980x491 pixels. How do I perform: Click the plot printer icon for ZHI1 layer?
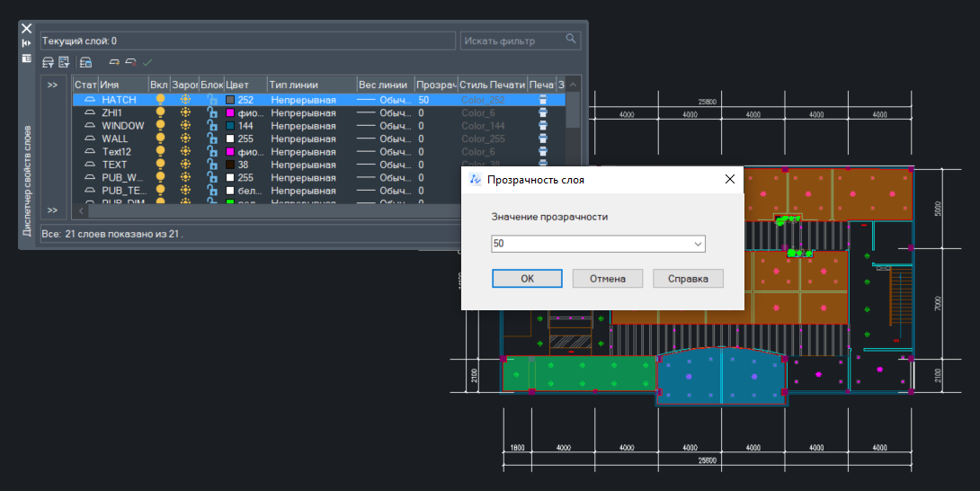point(543,113)
